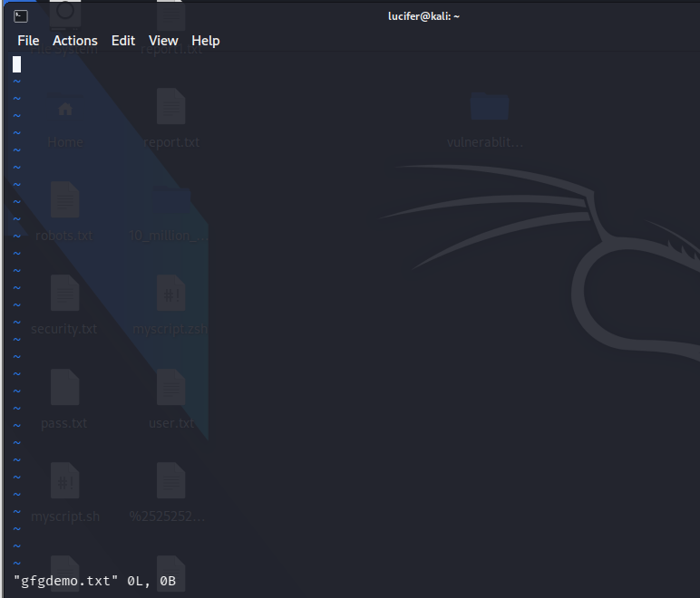Click the "gfgdemo.txt" file name in status line
Viewport: 700px width, 598px height.
[x=65, y=581]
